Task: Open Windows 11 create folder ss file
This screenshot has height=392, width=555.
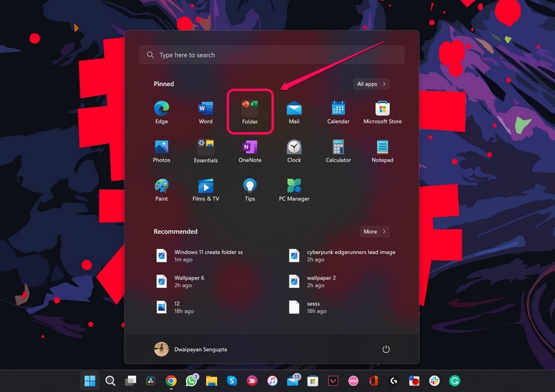Action: [x=208, y=255]
